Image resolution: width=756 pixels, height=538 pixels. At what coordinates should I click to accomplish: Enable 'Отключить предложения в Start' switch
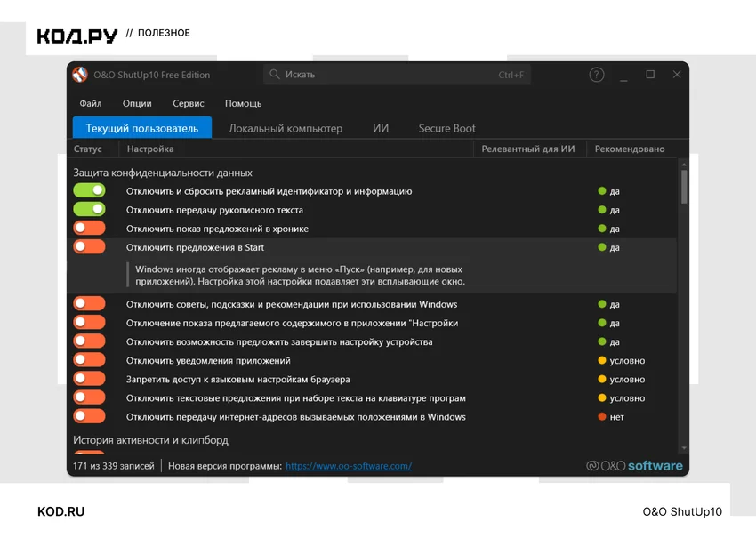(89, 247)
